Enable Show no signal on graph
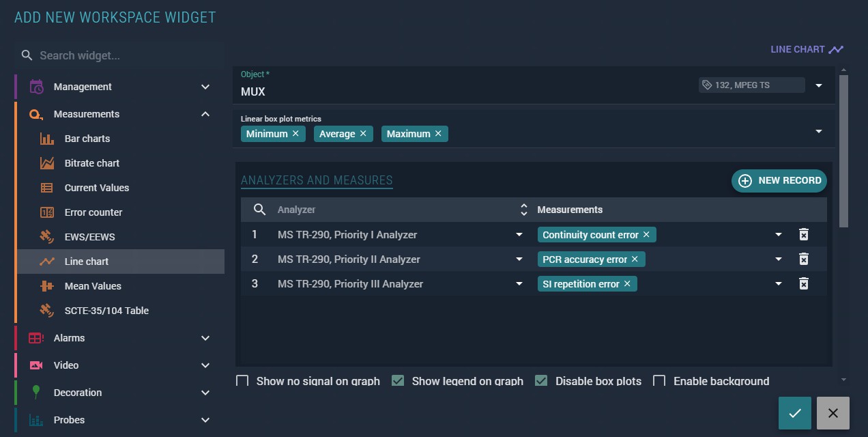The image size is (868, 437). click(242, 381)
